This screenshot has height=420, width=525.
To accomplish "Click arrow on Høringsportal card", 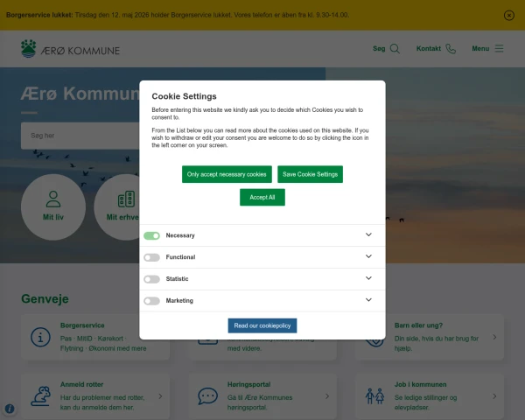I will [x=327, y=396].
